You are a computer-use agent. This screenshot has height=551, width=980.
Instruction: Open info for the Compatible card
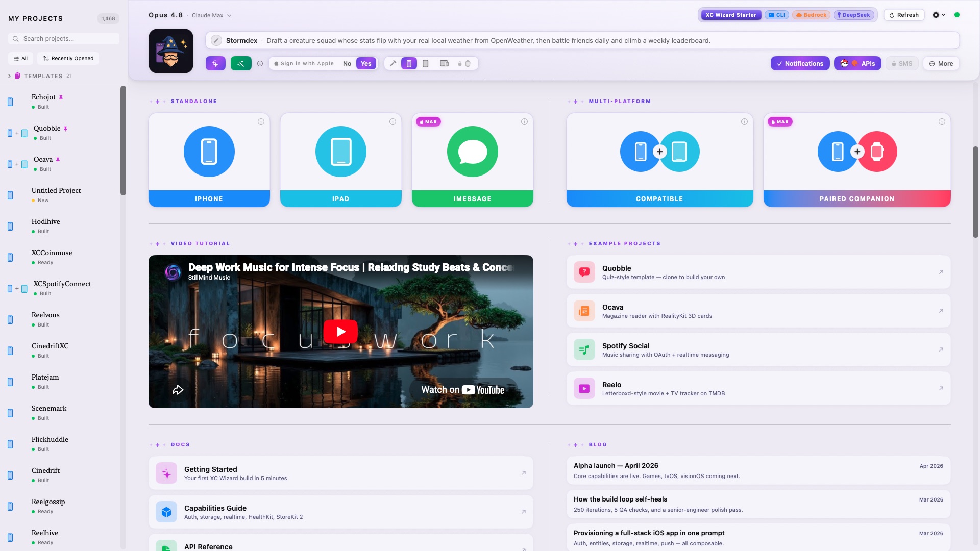[744, 121]
